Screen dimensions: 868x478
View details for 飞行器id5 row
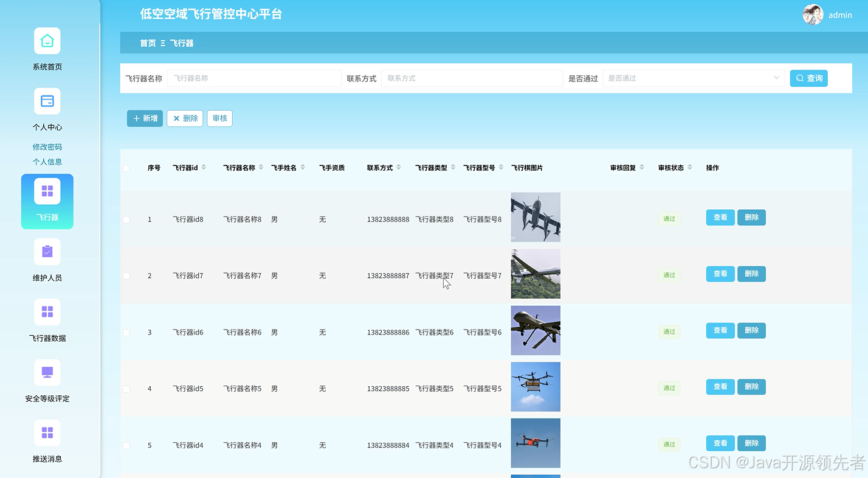pyautogui.click(x=720, y=387)
